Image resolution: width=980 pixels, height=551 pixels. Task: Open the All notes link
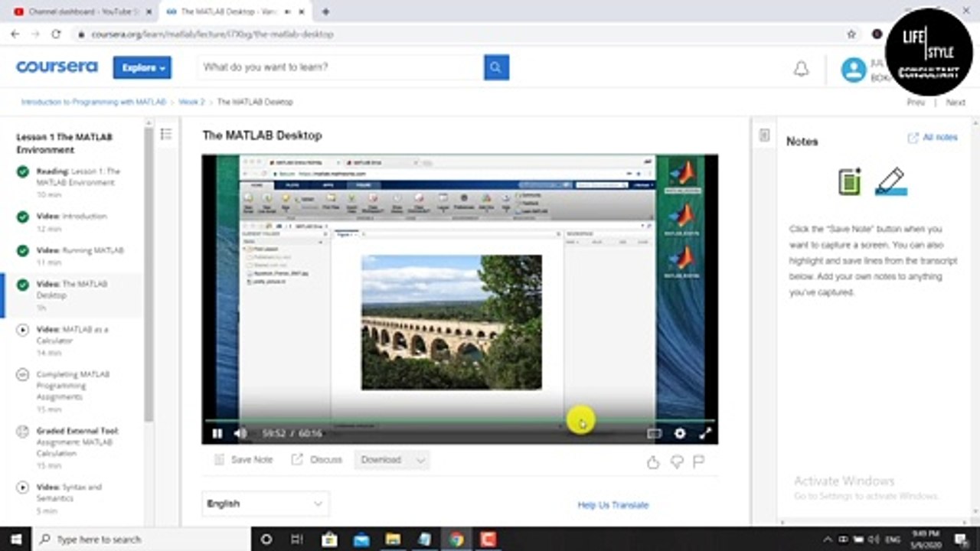933,138
